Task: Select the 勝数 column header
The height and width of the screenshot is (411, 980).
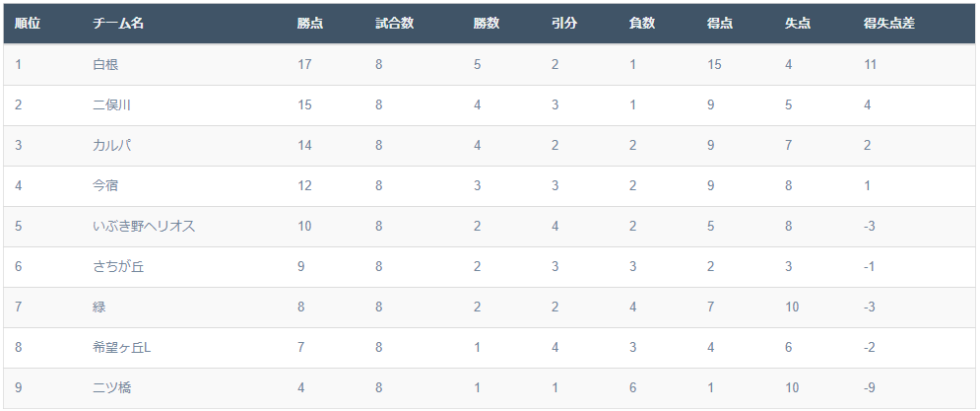Action: pos(487,24)
